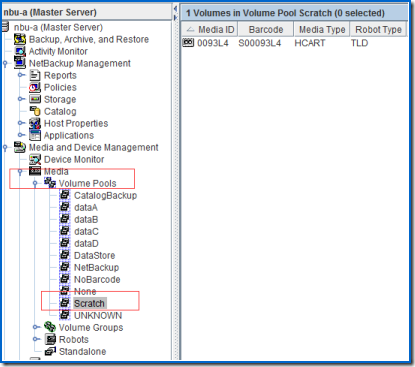
Task: Open the None volume pool
Action: point(85,291)
